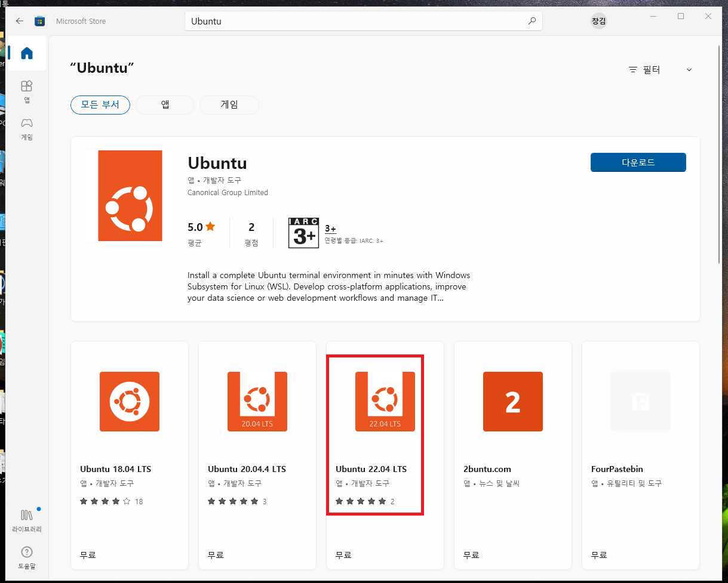Select the 게임 filter pill tab
The width and height of the screenshot is (728, 583).
pyautogui.click(x=229, y=104)
